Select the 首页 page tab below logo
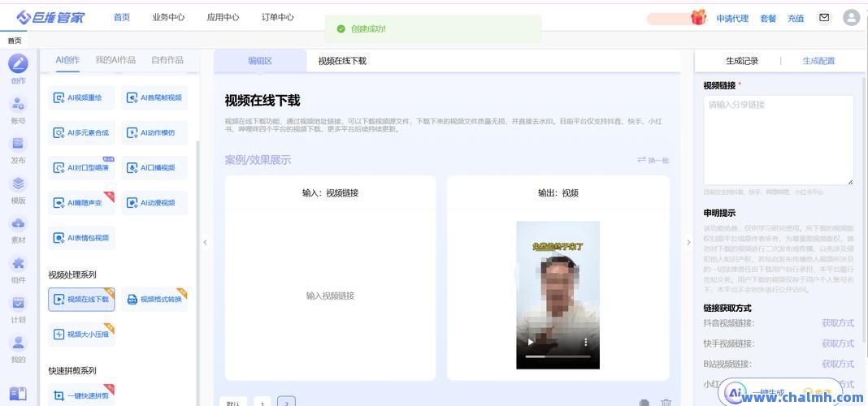This screenshot has width=868, height=406. 15,41
